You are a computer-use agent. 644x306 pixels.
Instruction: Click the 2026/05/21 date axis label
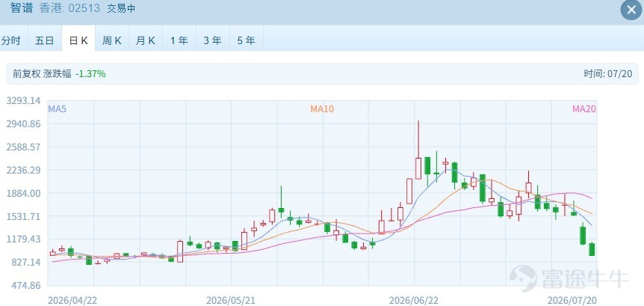coord(230,301)
